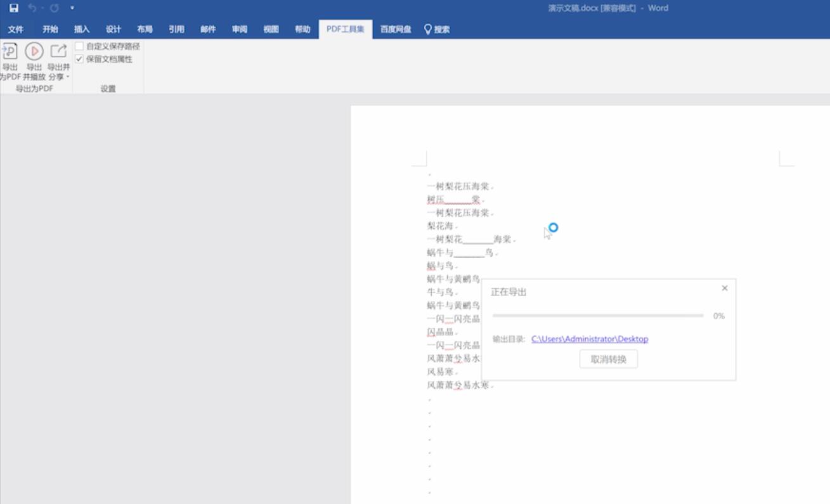
Task: Click the 导出为PDF group label
Action: [x=35, y=89]
